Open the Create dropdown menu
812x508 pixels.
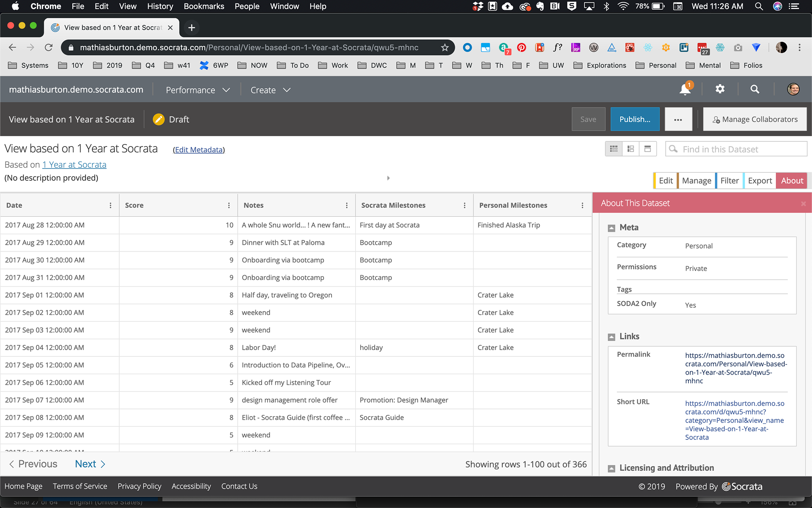point(270,90)
